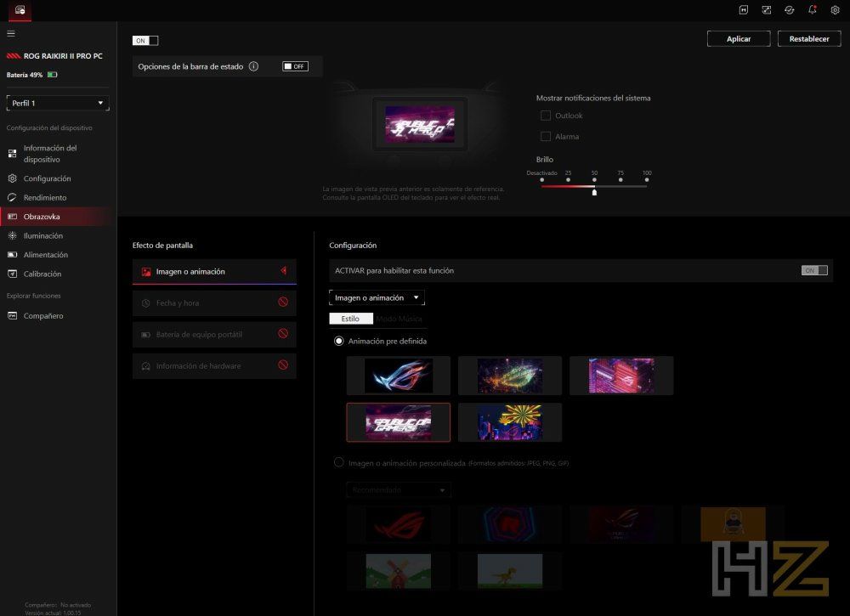Select Fecha y hora screen effect

coord(214,302)
